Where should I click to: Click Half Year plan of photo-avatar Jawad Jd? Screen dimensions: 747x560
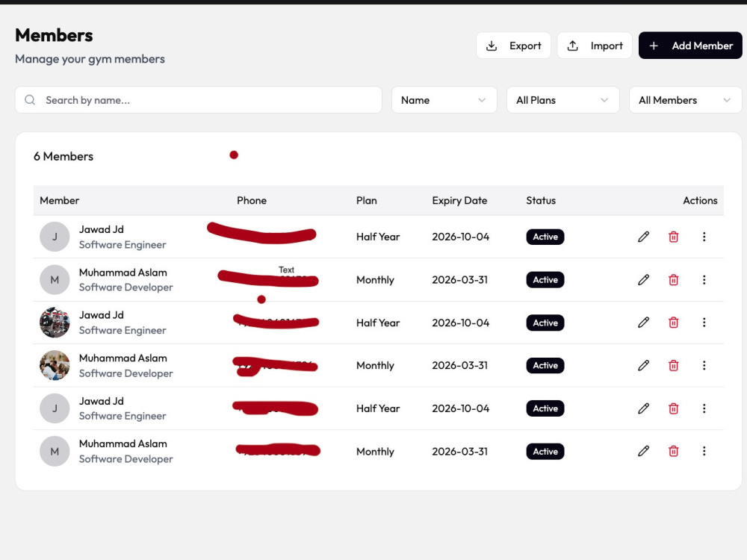(378, 323)
